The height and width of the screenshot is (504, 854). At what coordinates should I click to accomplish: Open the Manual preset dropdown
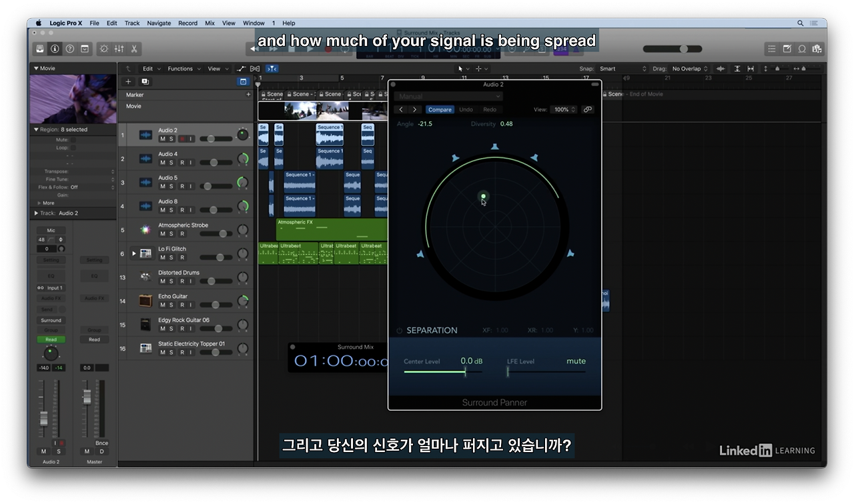[448, 97]
